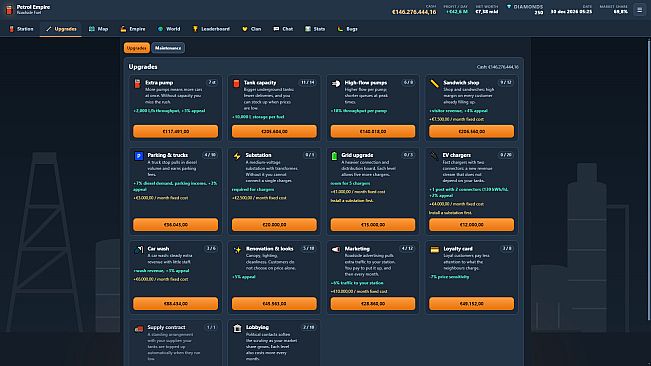Click the Profit / Day value in header
The height and width of the screenshot is (366, 651).
(x=457, y=12)
